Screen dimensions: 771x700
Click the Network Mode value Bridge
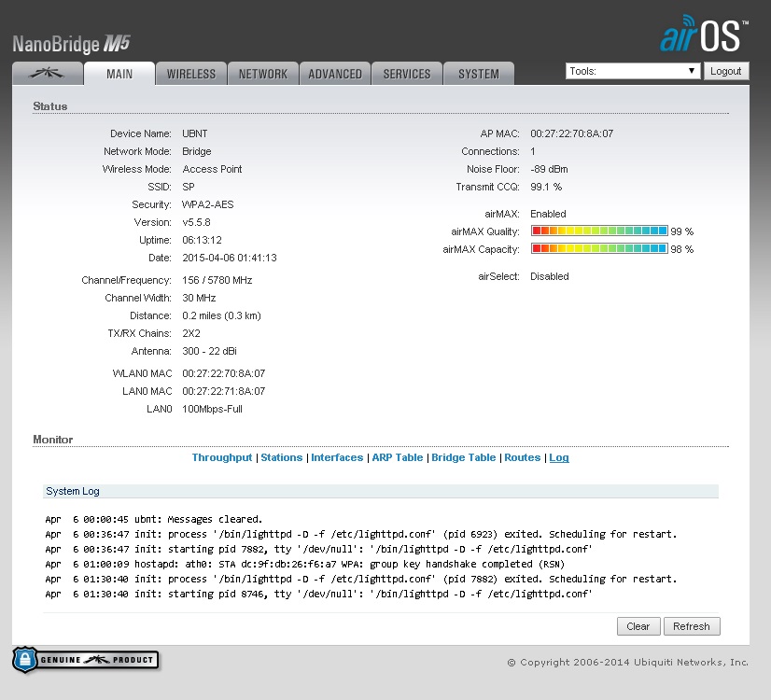click(197, 151)
